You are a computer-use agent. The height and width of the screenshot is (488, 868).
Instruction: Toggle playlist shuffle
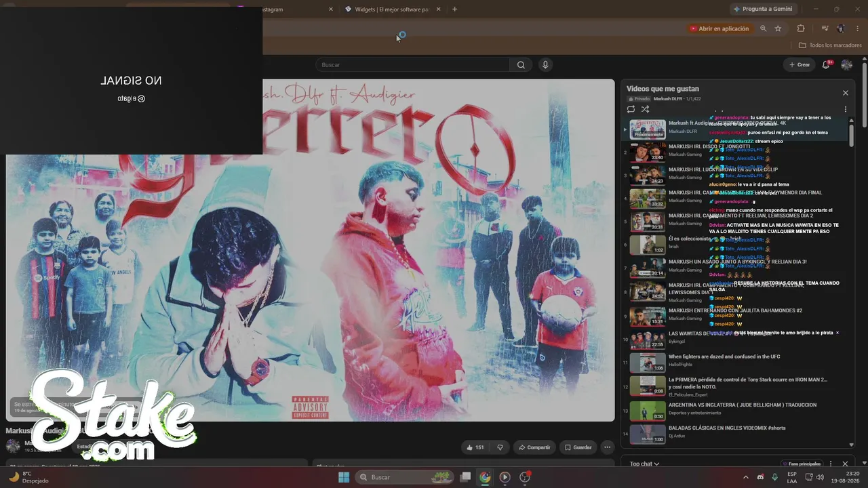(645, 109)
